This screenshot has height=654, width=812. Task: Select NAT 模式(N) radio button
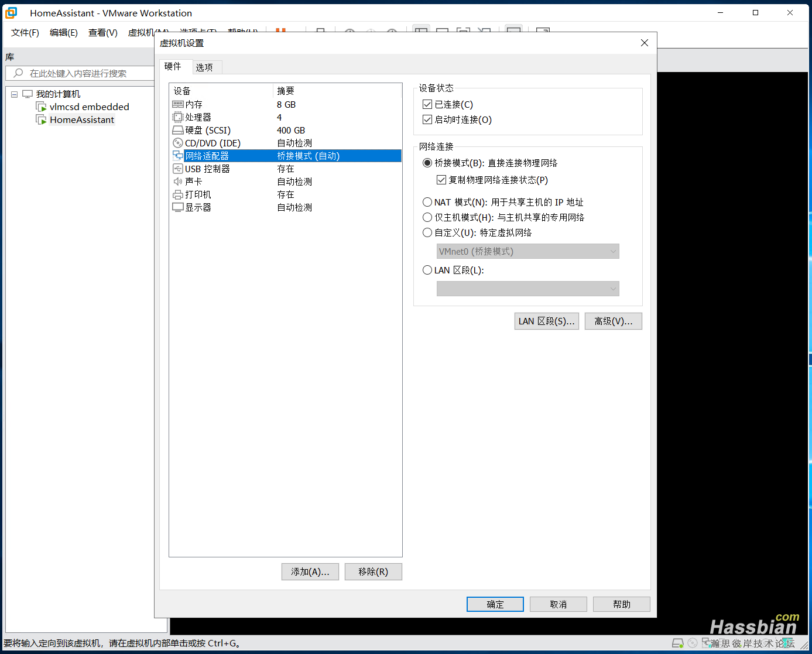click(x=427, y=202)
